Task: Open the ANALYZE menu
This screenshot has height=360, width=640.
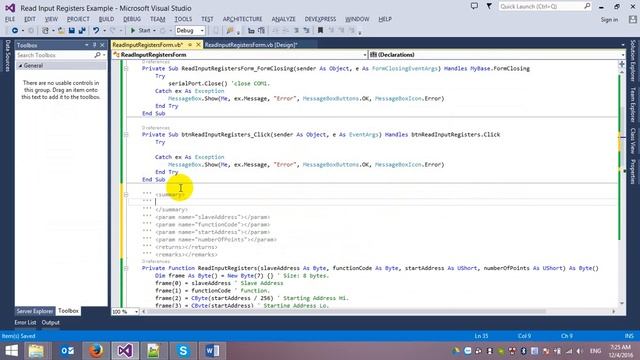Action: coord(284,19)
